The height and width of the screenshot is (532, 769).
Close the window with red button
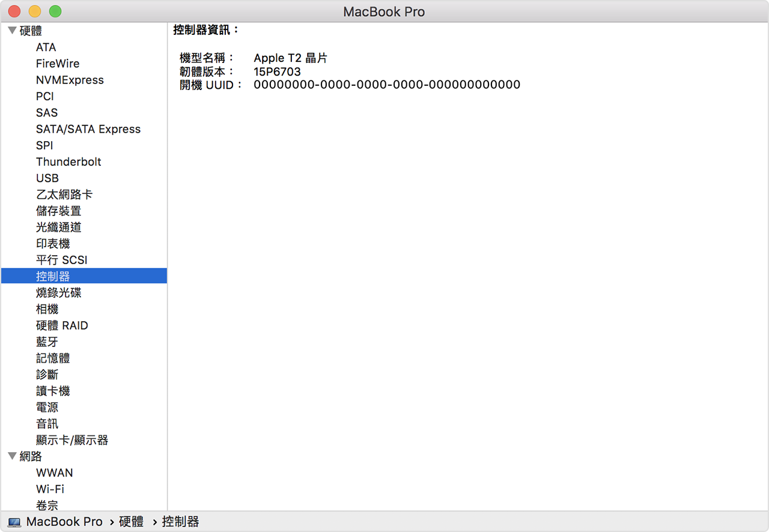coord(14,11)
